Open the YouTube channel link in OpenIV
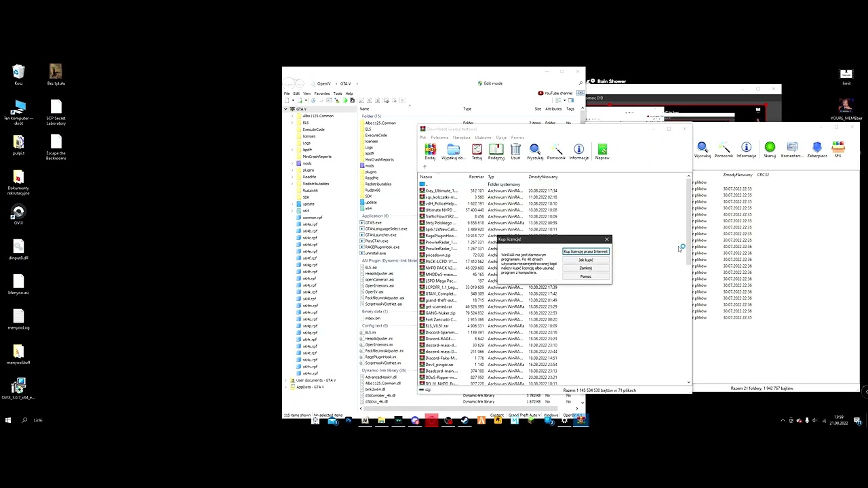The image size is (868, 488). point(555,93)
